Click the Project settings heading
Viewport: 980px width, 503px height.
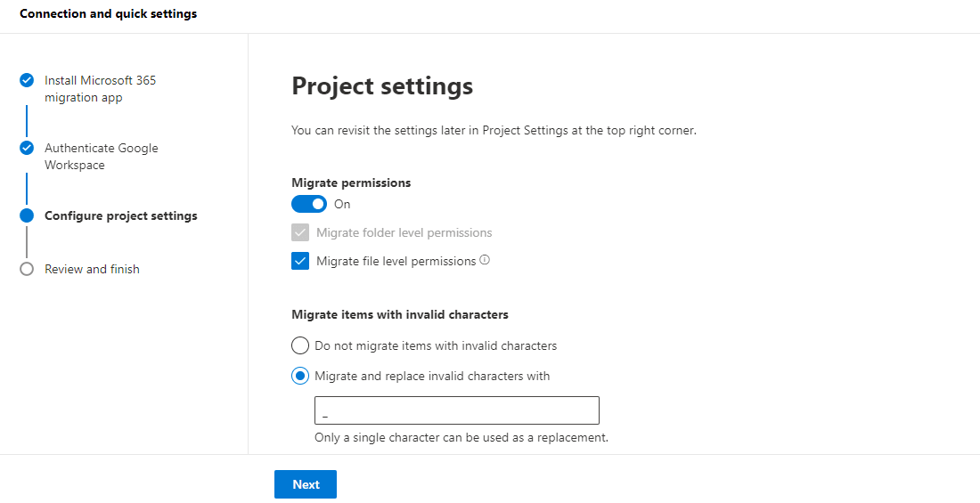[382, 86]
